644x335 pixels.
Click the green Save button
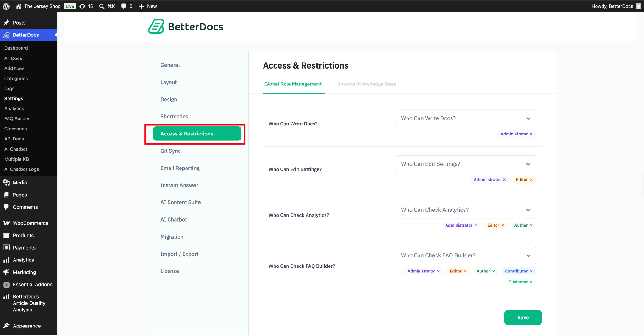[x=523, y=318]
